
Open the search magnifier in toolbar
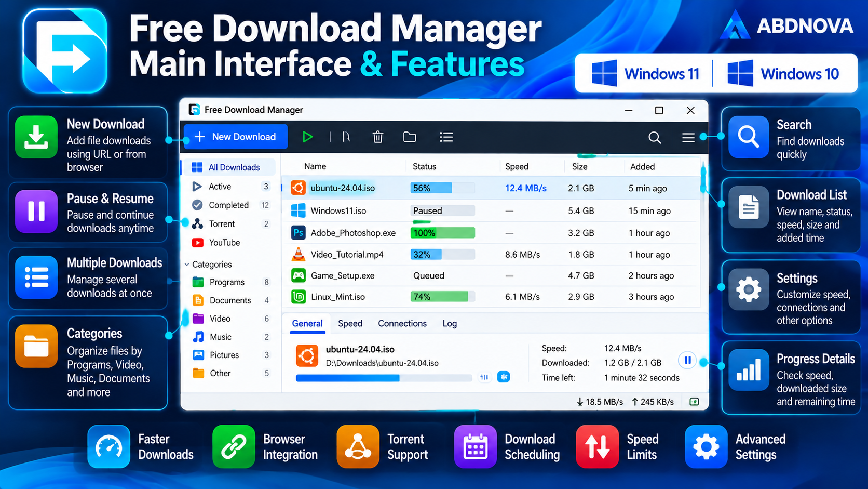coord(655,137)
